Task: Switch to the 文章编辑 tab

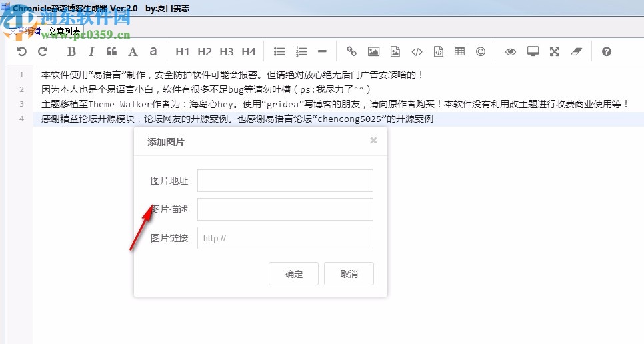Action: [25, 31]
